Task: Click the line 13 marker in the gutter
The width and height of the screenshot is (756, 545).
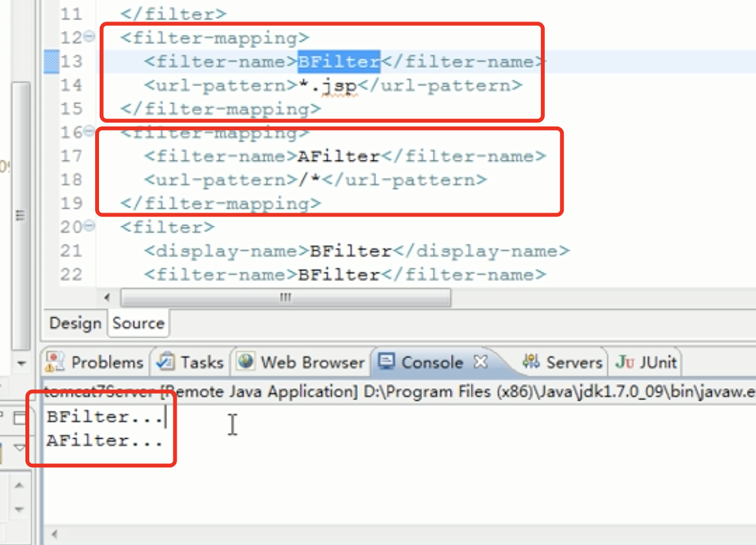Action: pos(51,62)
